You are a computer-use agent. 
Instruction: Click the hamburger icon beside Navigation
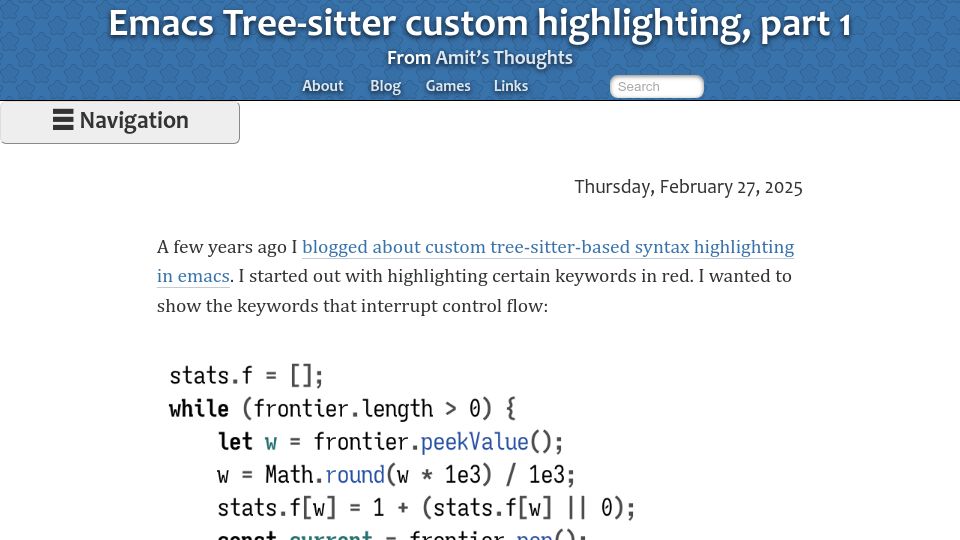63,120
